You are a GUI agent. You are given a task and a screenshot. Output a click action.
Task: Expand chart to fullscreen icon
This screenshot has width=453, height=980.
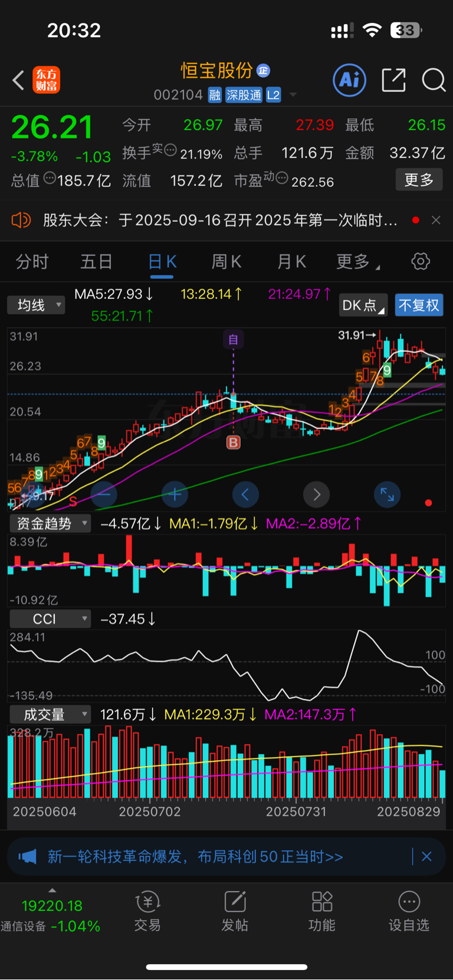click(387, 494)
